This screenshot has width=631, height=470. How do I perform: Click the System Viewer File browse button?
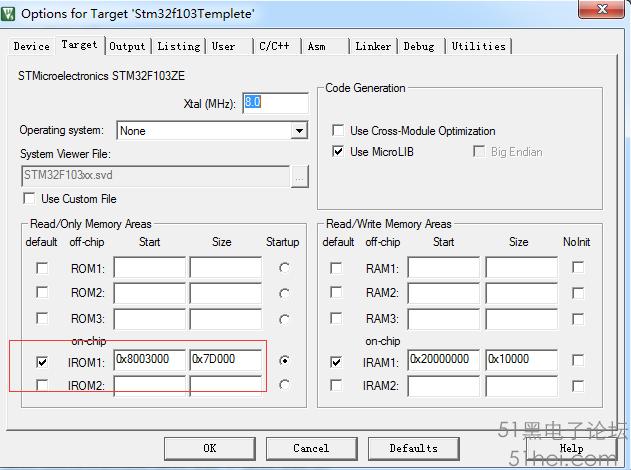[x=299, y=176]
